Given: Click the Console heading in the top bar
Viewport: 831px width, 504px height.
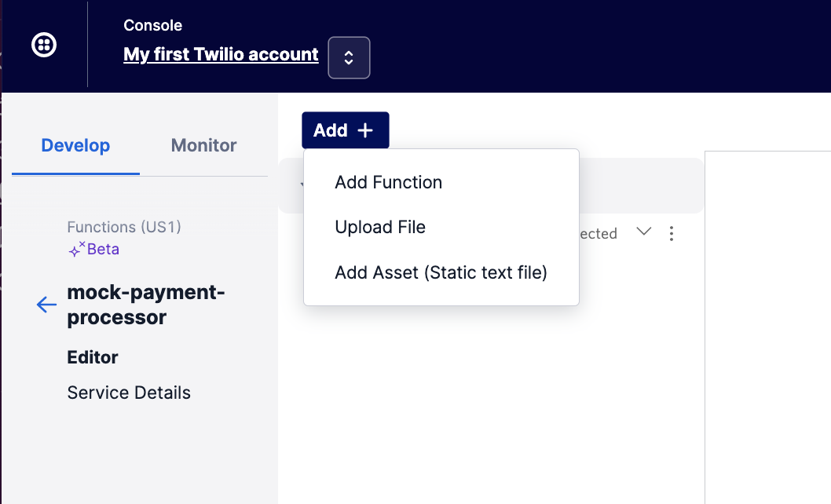Looking at the screenshot, I should (152, 25).
